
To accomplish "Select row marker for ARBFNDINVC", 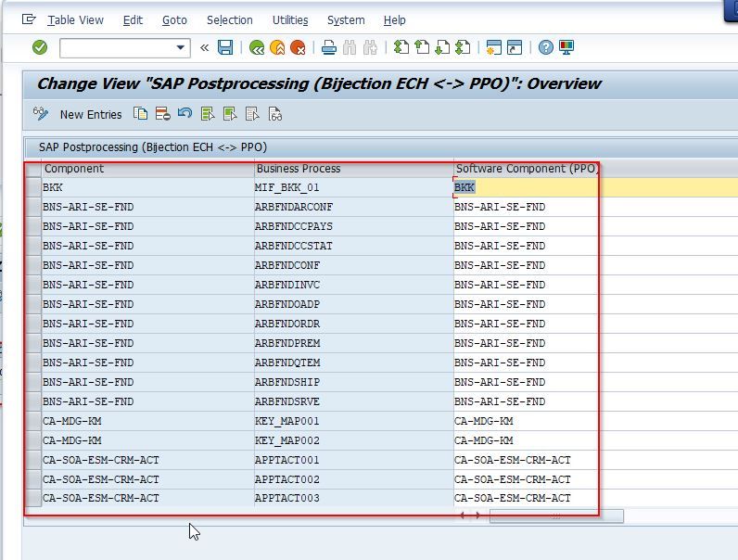I will point(33,285).
